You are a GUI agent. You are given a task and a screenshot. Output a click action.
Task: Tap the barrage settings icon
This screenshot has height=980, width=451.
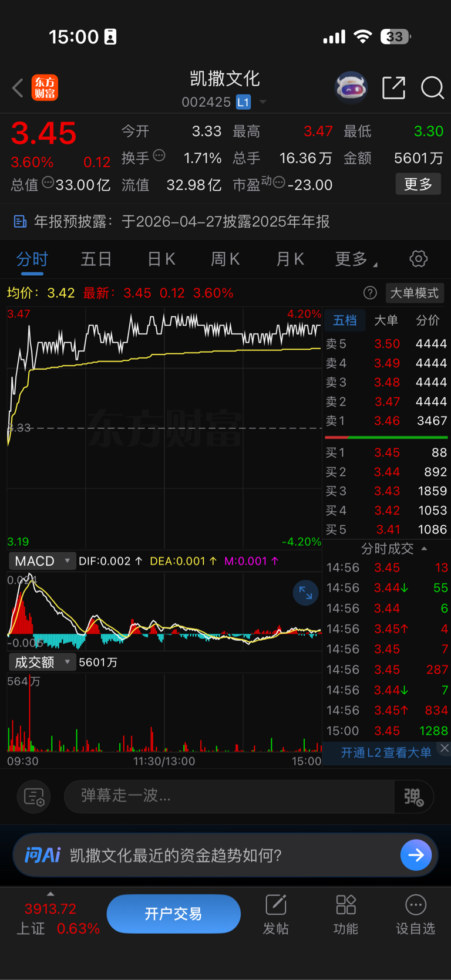[x=34, y=796]
